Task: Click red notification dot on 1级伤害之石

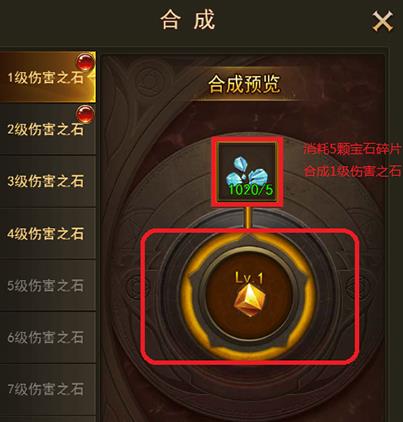Action: point(85,61)
